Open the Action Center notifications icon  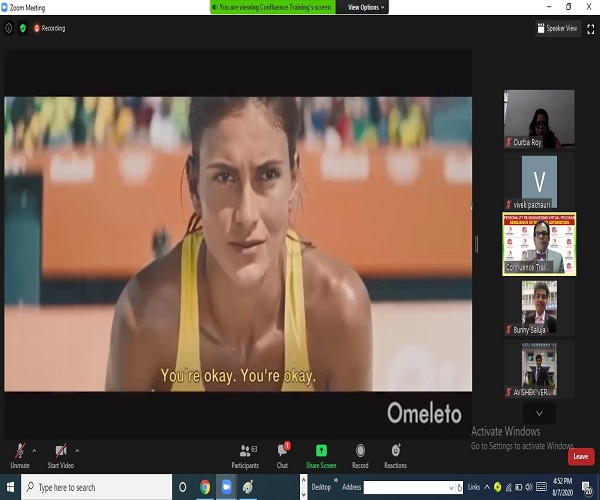tap(586, 488)
